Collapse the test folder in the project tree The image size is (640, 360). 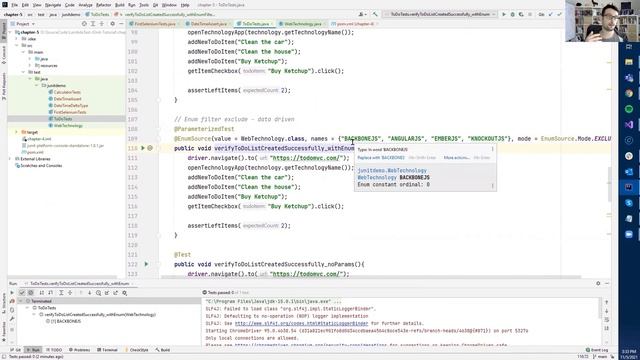click(x=24, y=72)
